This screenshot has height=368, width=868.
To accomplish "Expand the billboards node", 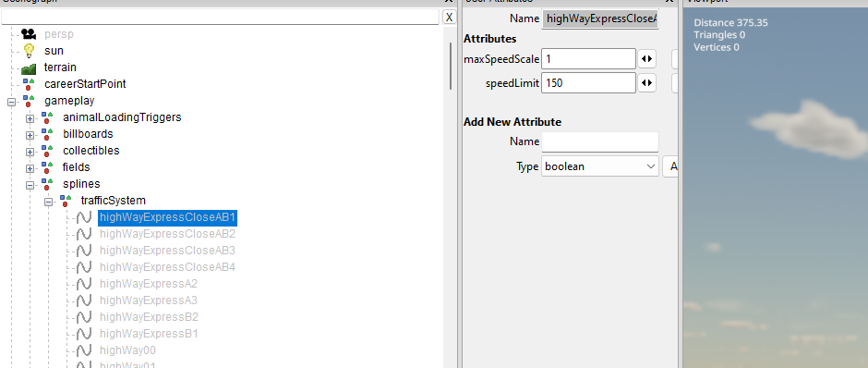I will (30, 135).
